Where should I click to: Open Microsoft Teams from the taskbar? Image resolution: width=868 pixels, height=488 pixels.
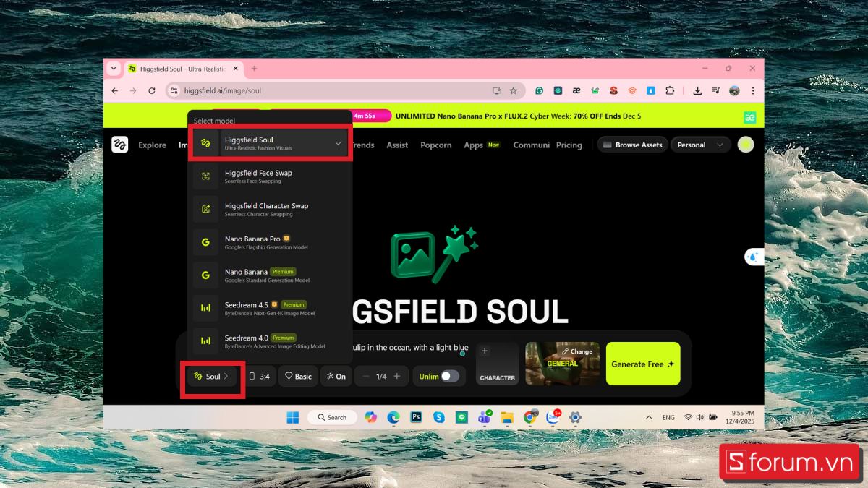pos(484,417)
